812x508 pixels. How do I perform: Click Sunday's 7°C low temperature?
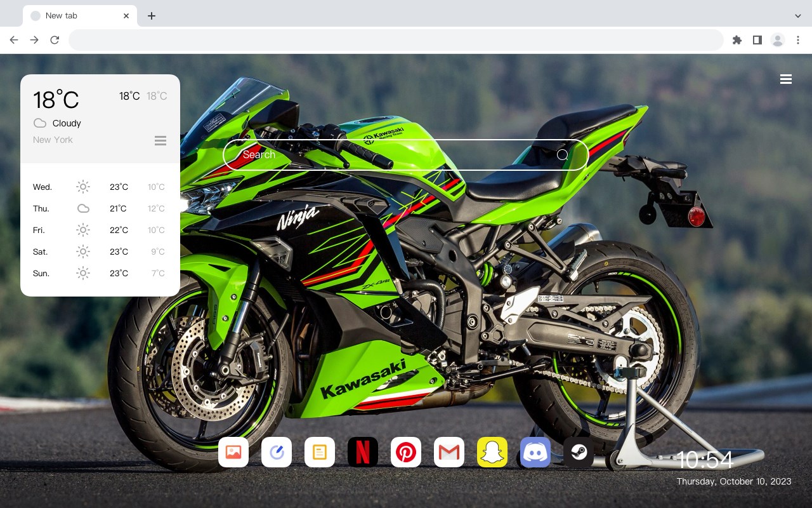pyautogui.click(x=158, y=273)
